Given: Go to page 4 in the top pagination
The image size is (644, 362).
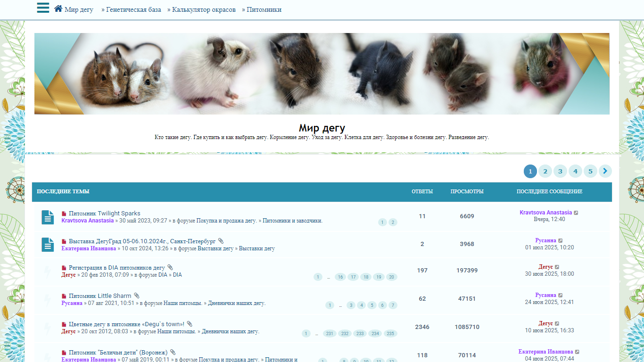Looking at the screenshot, I should 575,171.
